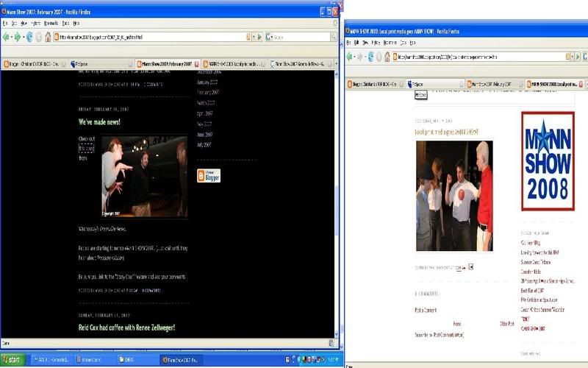Viewport: 588px width, 368px height.
Task: Open Bookmarks menu in right Firefox window
Action: point(390,43)
